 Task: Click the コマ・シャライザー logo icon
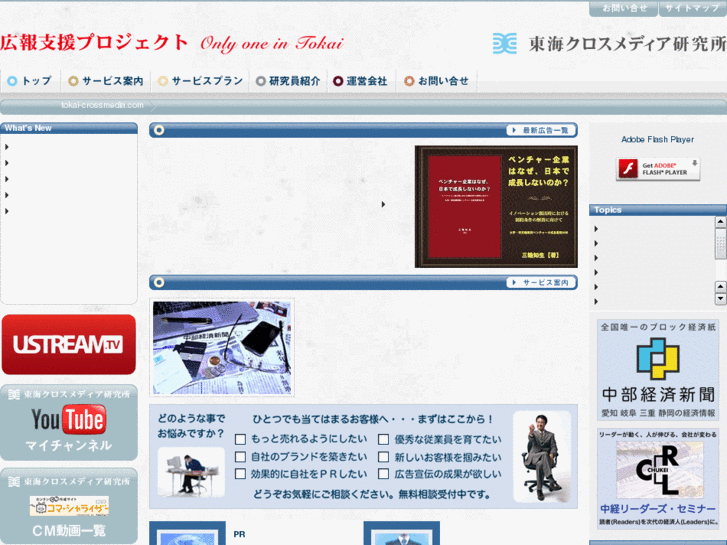pos(69,506)
